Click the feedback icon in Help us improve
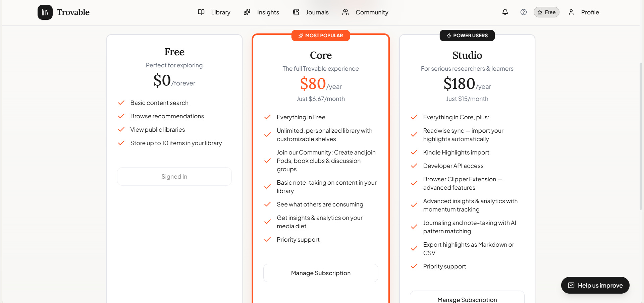644x303 pixels. click(571, 285)
